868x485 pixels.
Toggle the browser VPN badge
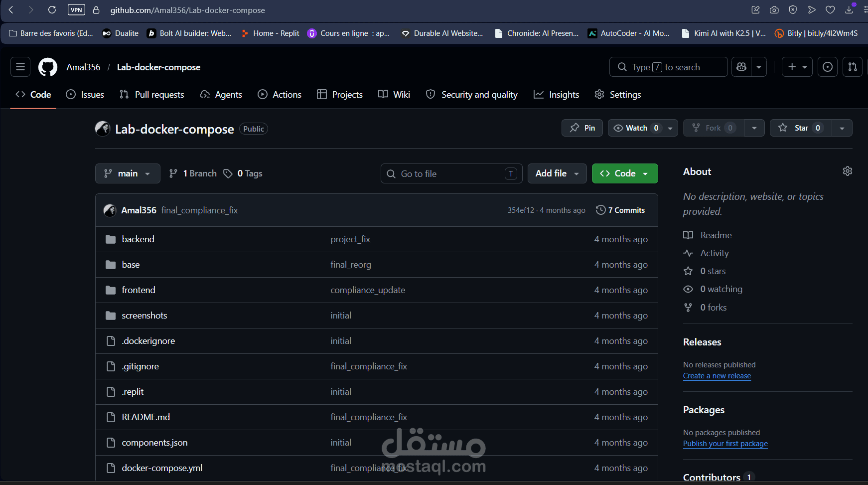point(76,10)
